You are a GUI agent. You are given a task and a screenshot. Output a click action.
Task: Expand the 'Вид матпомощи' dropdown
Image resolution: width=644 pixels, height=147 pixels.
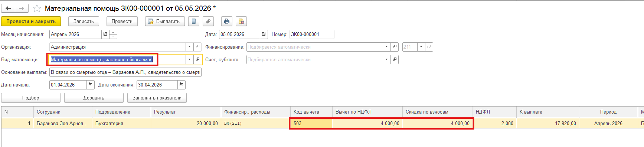coord(190,59)
